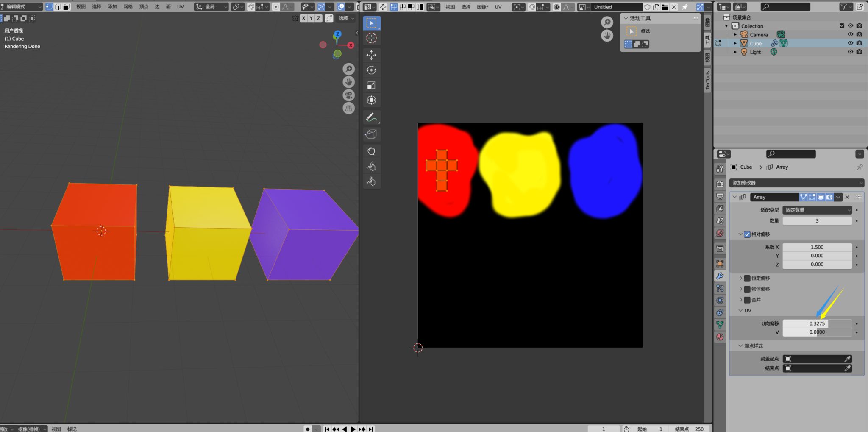Hide the Camera object with eye icon

coord(850,34)
